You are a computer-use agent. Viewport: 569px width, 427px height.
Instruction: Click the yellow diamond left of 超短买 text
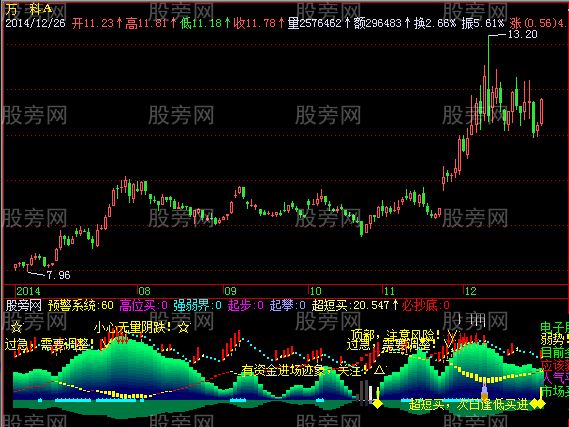coord(377,403)
